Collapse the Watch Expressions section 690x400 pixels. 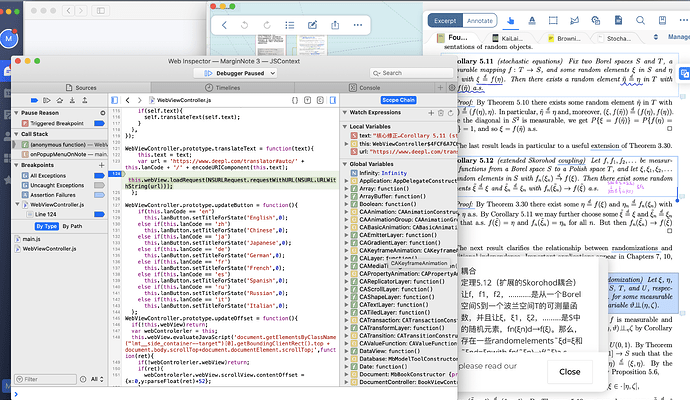[345, 113]
